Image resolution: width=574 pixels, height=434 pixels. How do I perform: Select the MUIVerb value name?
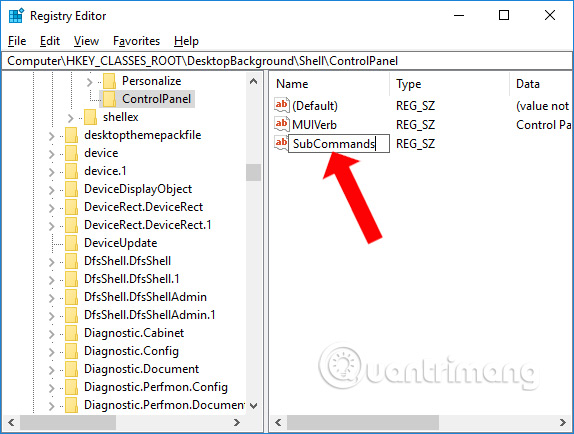point(314,125)
